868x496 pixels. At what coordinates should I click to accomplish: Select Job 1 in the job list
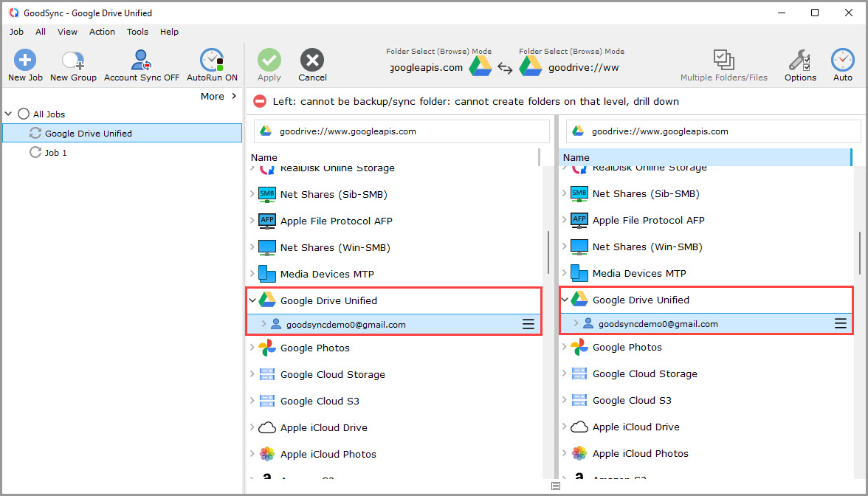tap(56, 152)
